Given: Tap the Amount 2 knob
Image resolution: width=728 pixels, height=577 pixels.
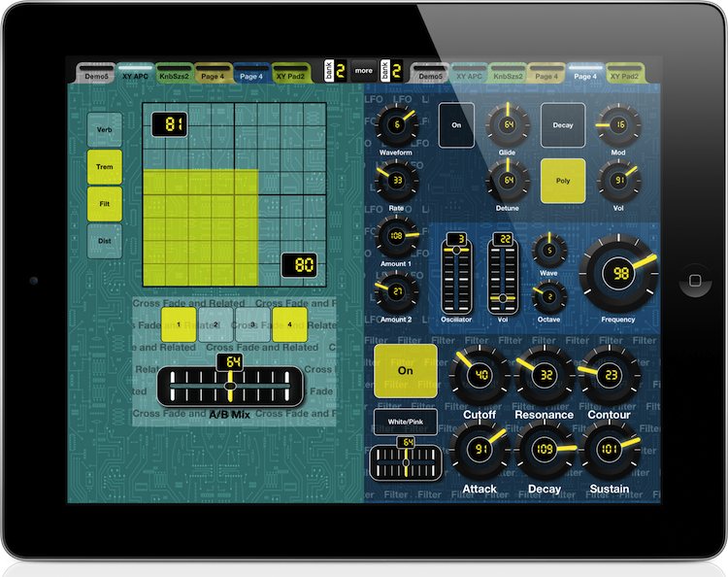Looking at the screenshot, I should [396, 291].
